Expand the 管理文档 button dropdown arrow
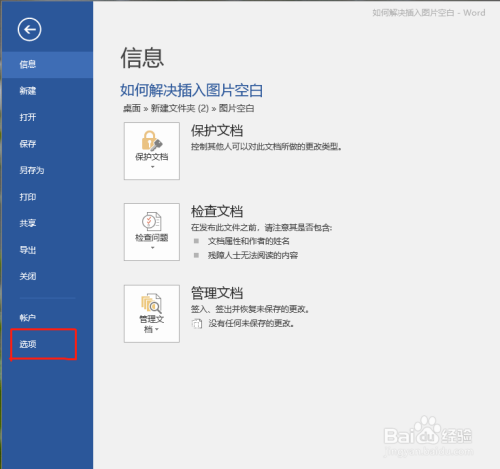The width and height of the screenshot is (500, 469). tap(157, 329)
